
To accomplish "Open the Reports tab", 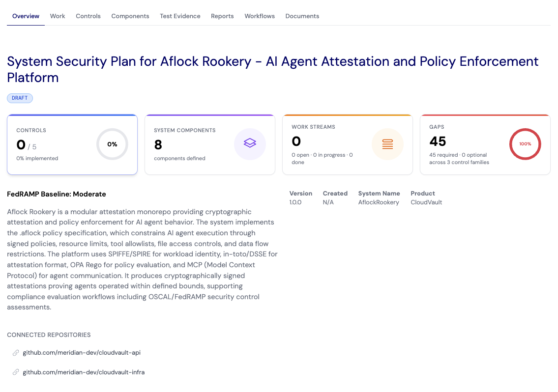I will pos(222,16).
